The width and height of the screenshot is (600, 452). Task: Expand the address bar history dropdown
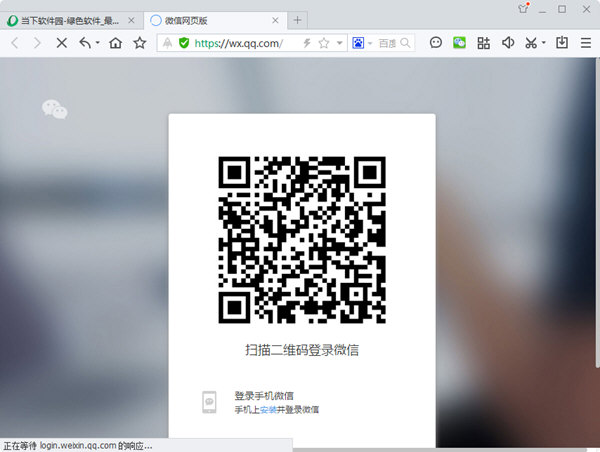[x=339, y=43]
